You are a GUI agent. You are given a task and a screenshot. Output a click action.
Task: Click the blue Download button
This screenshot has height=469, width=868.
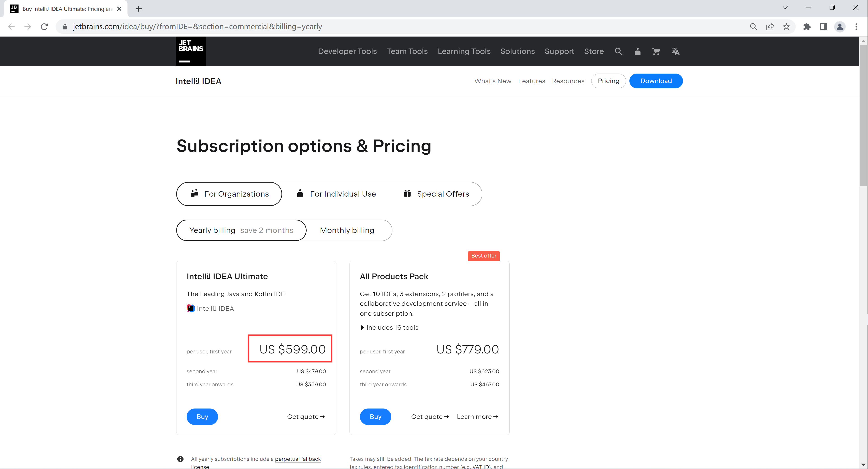(656, 81)
